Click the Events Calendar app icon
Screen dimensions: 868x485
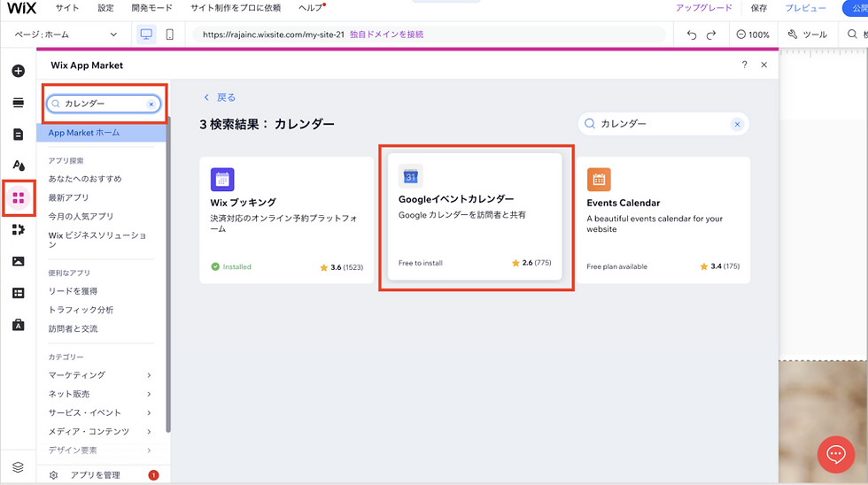[x=599, y=179]
